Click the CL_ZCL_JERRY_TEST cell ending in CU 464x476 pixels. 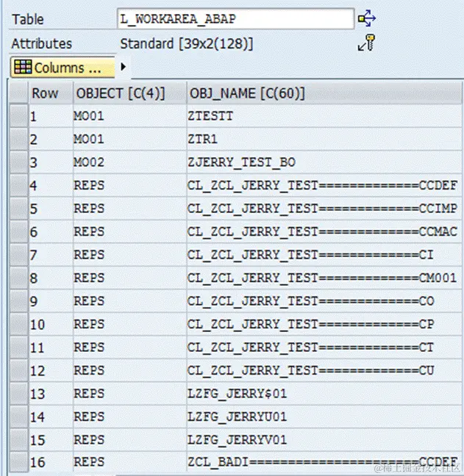(324, 370)
